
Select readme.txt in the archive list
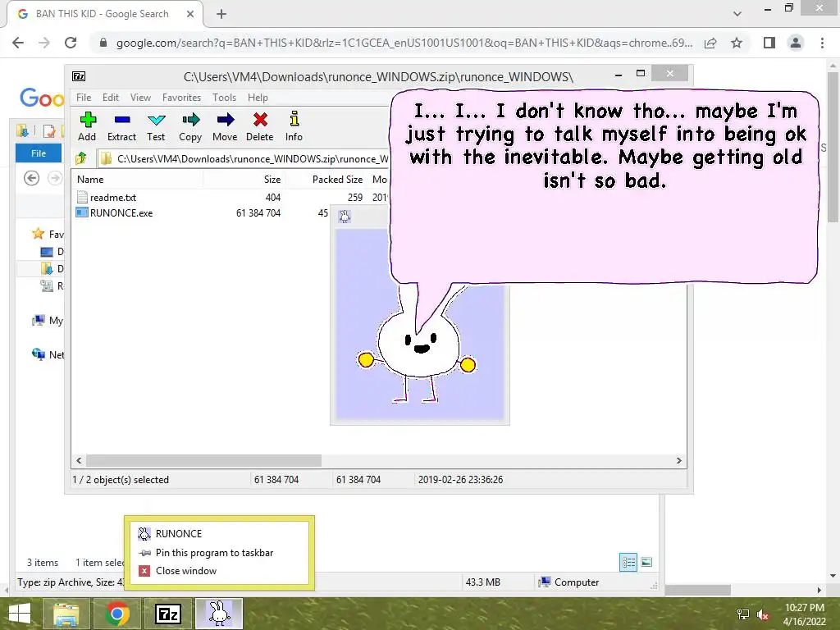[107, 197]
